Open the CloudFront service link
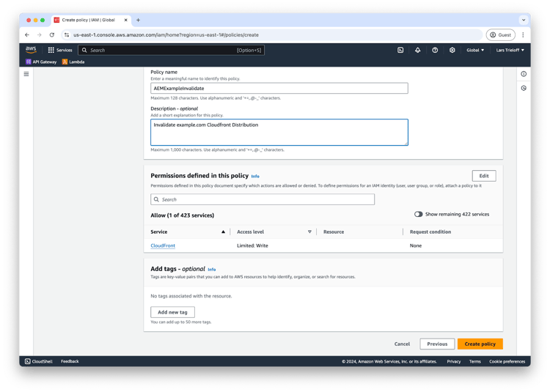550x392 pixels. click(163, 245)
